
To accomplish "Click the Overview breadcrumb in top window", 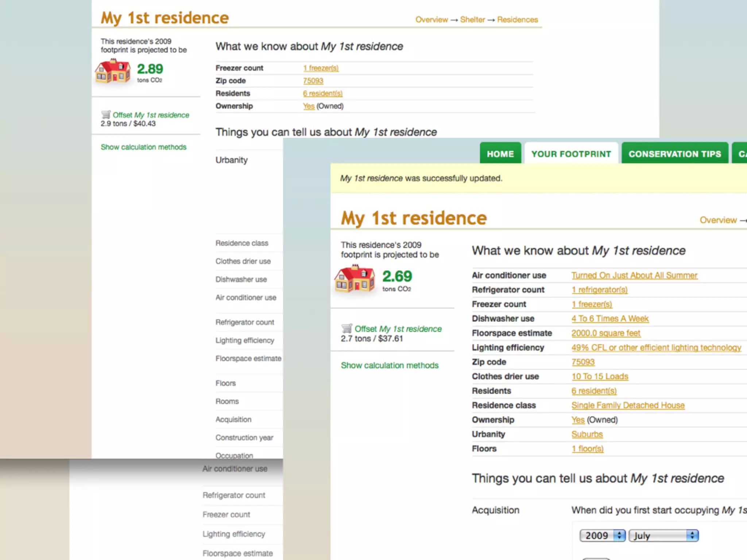I will 431,20.
